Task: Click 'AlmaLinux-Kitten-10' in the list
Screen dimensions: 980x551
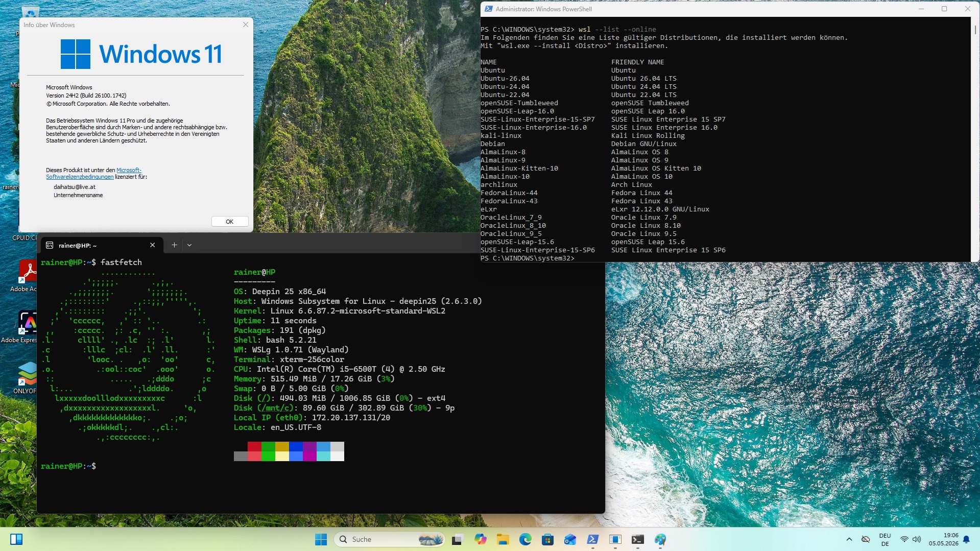Action: [x=519, y=169]
